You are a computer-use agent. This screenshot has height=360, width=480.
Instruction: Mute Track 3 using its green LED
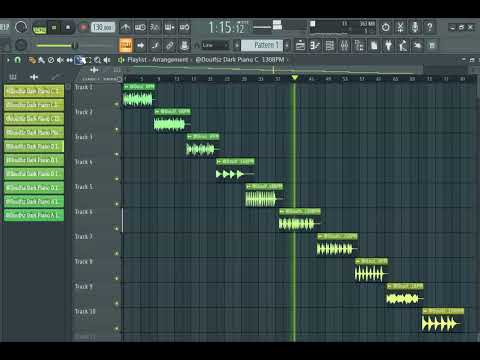tap(117, 154)
